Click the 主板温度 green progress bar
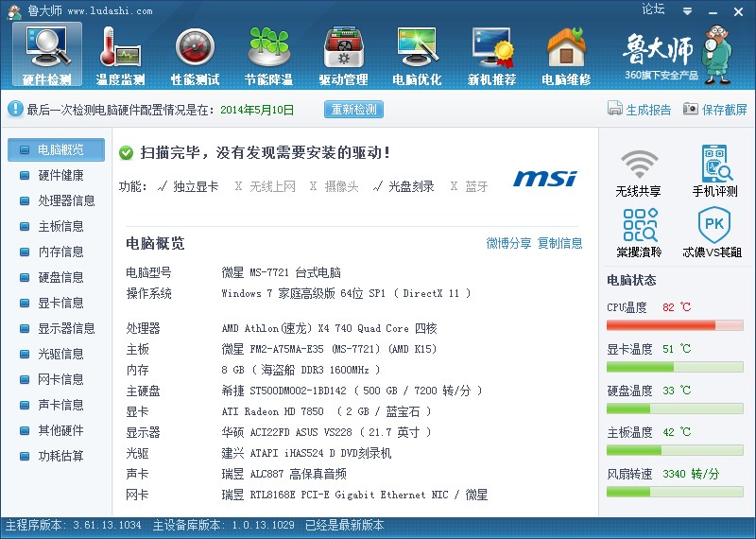This screenshot has width=756, height=539. [x=675, y=450]
